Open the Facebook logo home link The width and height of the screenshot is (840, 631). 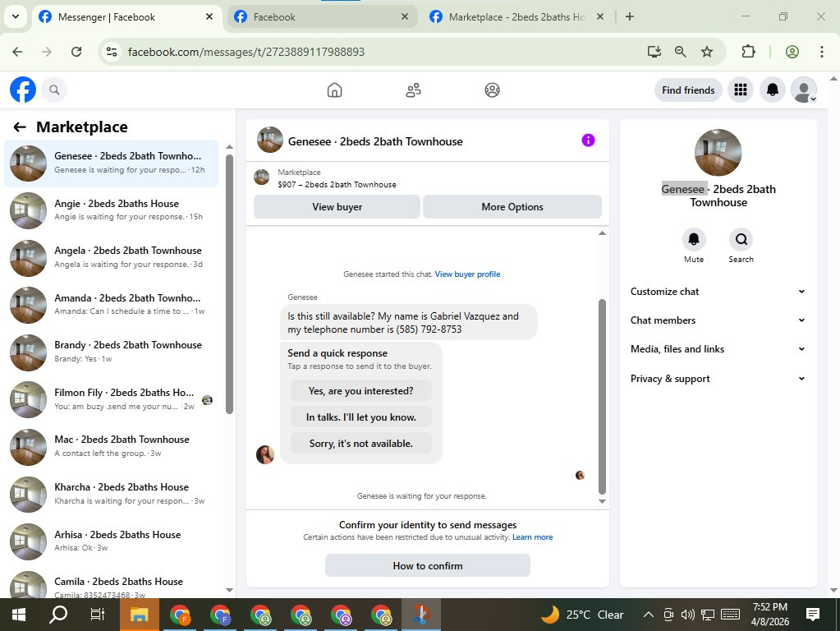tap(23, 90)
